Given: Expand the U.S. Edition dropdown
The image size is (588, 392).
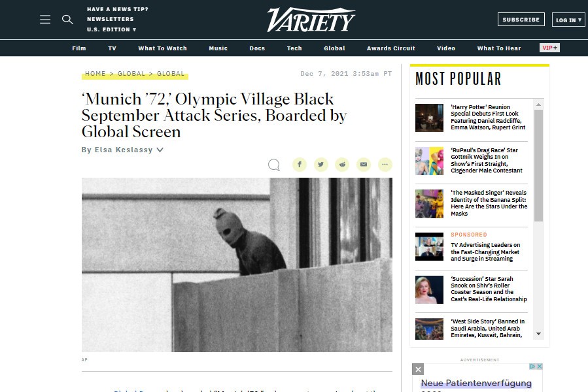Looking at the screenshot, I should (x=112, y=29).
